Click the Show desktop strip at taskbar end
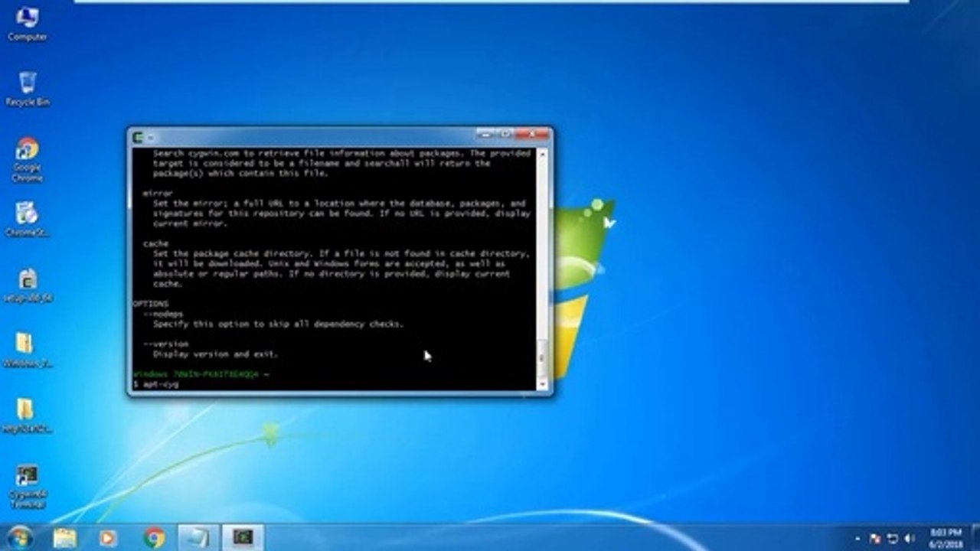This screenshot has height=551, width=980. (x=975, y=538)
